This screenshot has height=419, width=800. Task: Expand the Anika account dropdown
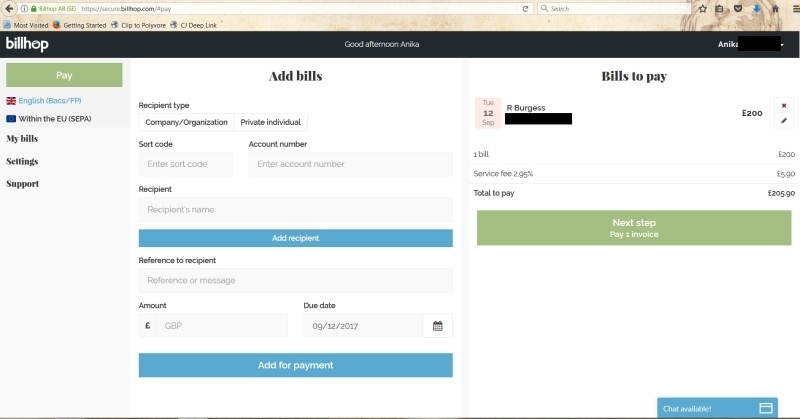pyautogui.click(x=752, y=44)
